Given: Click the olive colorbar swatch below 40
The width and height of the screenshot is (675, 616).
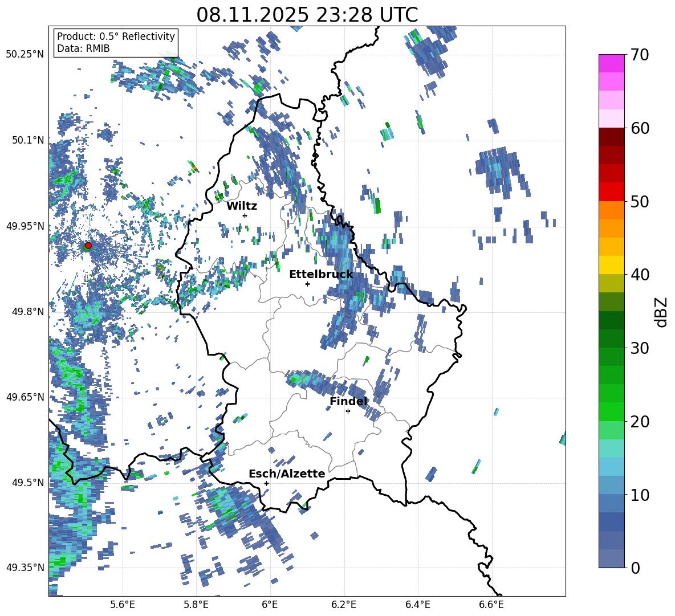Looking at the screenshot, I should click(x=611, y=283).
